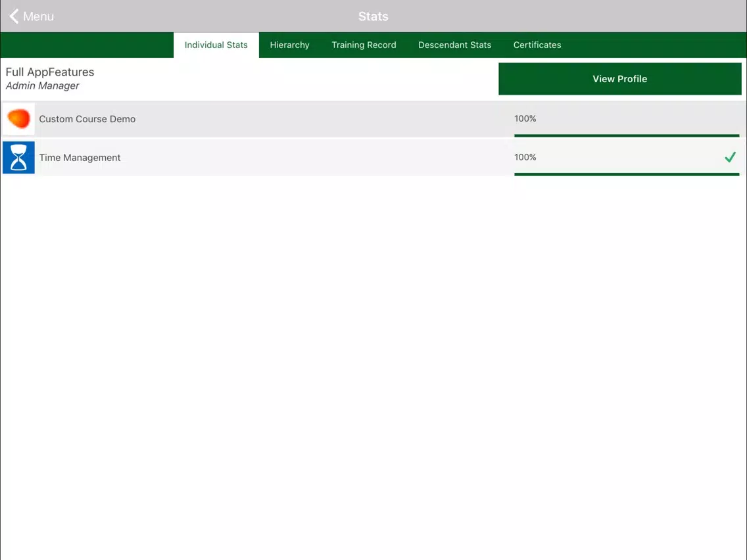This screenshot has width=747, height=560.
Task: Open the Custom Course Demo orange icon
Action: tap(18, 118)
